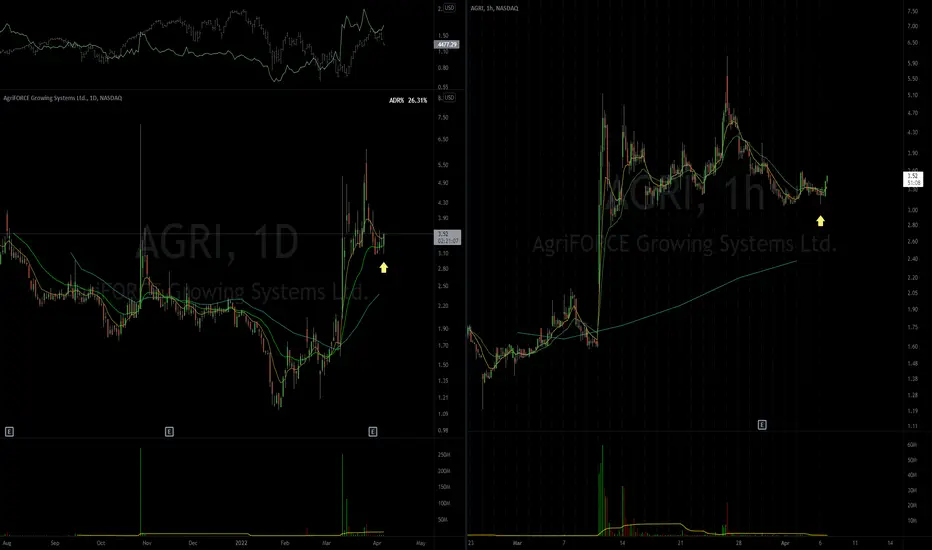This screenshot has width=932, height=550.
Task: Select the ADR% 26.31% indicator label
Action: [x=408, y=100]
